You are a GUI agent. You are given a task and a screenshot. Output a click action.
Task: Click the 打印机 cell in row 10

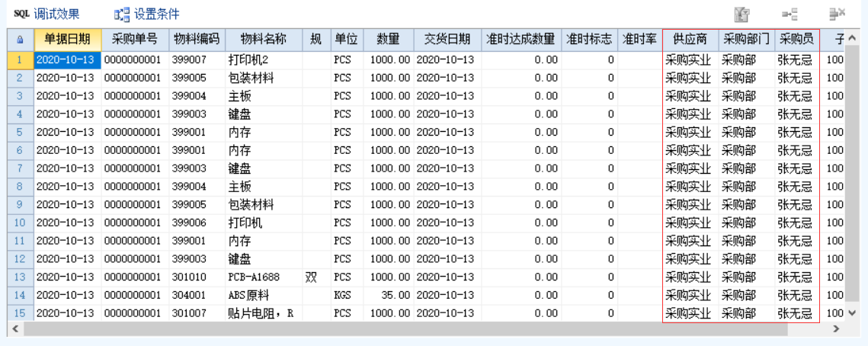[264, 223]
